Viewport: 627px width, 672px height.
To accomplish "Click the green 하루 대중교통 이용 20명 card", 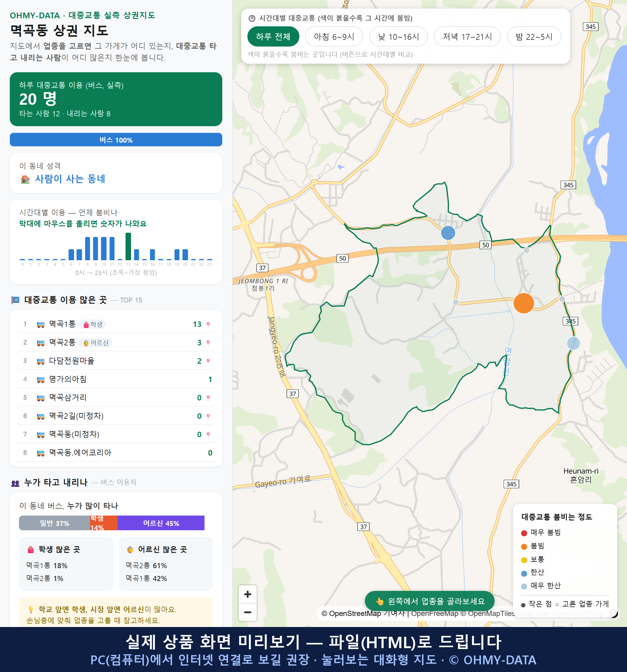I will (116, 99).
